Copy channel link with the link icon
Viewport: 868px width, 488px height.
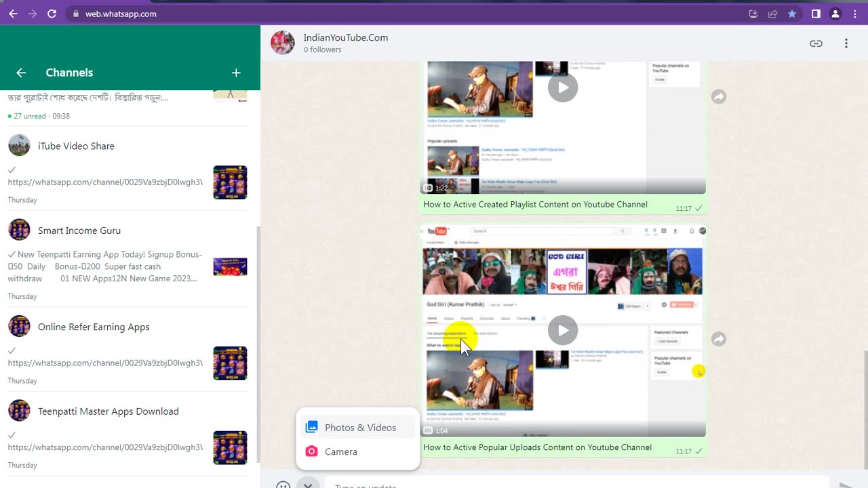coord(816,43)
